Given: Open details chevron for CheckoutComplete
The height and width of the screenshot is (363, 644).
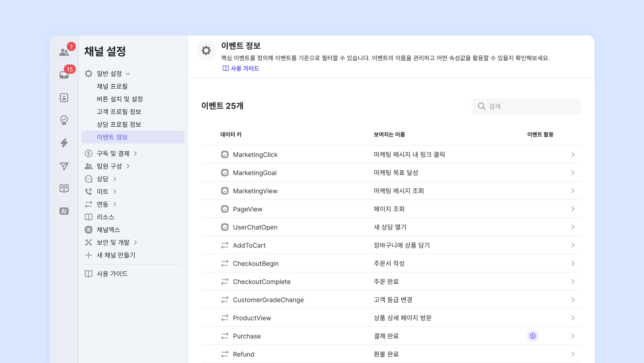Looking at the screenshot, I should pos(573,282).
